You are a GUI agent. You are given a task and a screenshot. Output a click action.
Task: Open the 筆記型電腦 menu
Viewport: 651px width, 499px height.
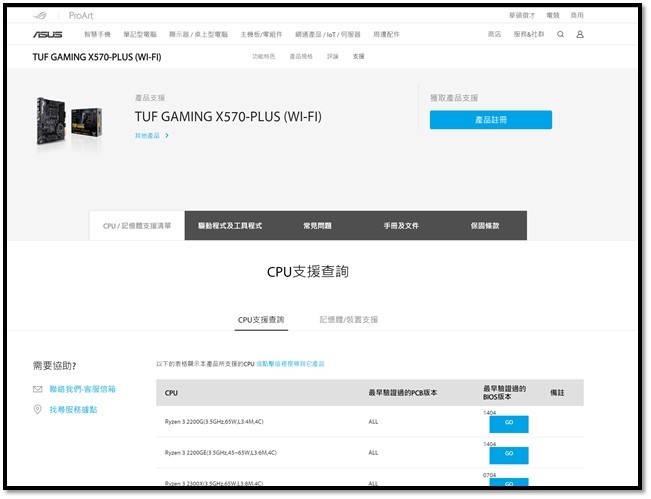pos(140,34)
